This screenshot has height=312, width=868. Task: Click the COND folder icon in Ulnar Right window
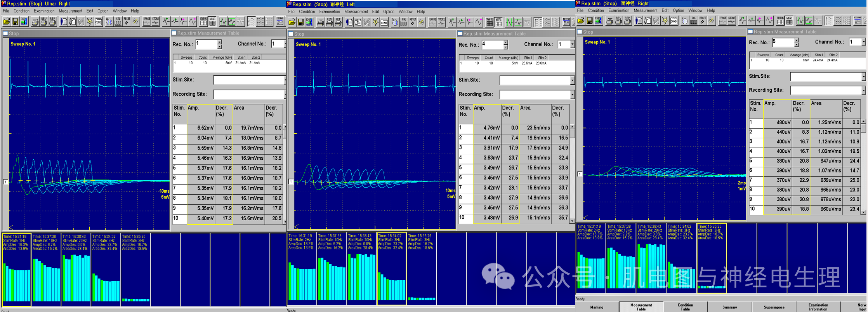pyautogui.click(x=98, y=21)
